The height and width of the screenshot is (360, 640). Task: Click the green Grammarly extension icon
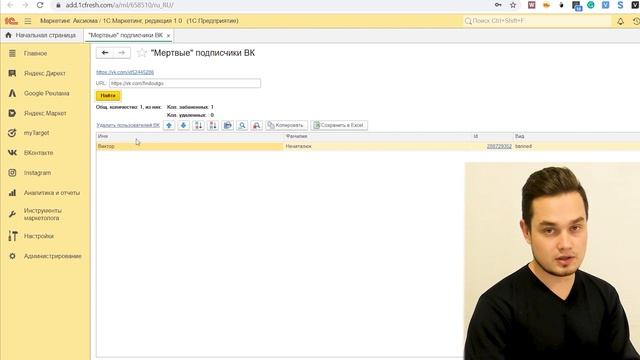click(591, 5)
